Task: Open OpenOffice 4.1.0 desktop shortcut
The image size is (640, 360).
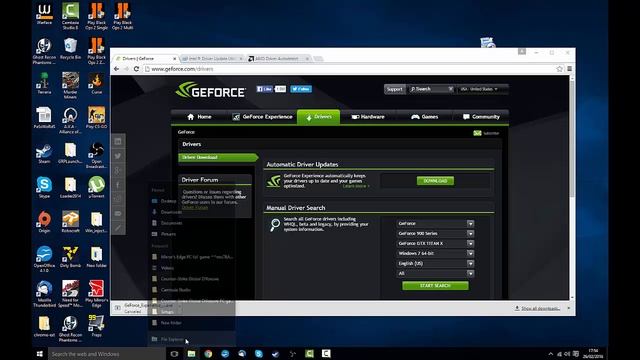Action: click(44, 259)
